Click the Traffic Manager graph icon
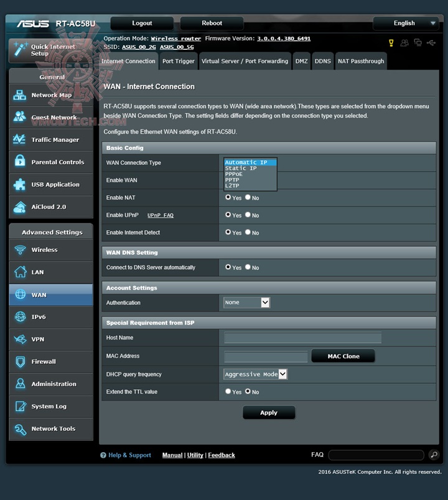The image size is (448, 500). pyautogui.click(x=19, y=139)
